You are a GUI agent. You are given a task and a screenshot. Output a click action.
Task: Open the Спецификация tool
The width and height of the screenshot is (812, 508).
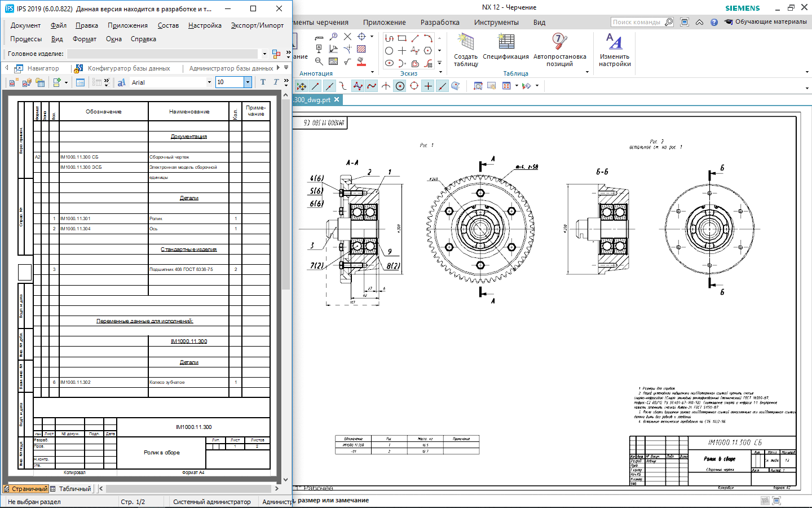(506, 42)
